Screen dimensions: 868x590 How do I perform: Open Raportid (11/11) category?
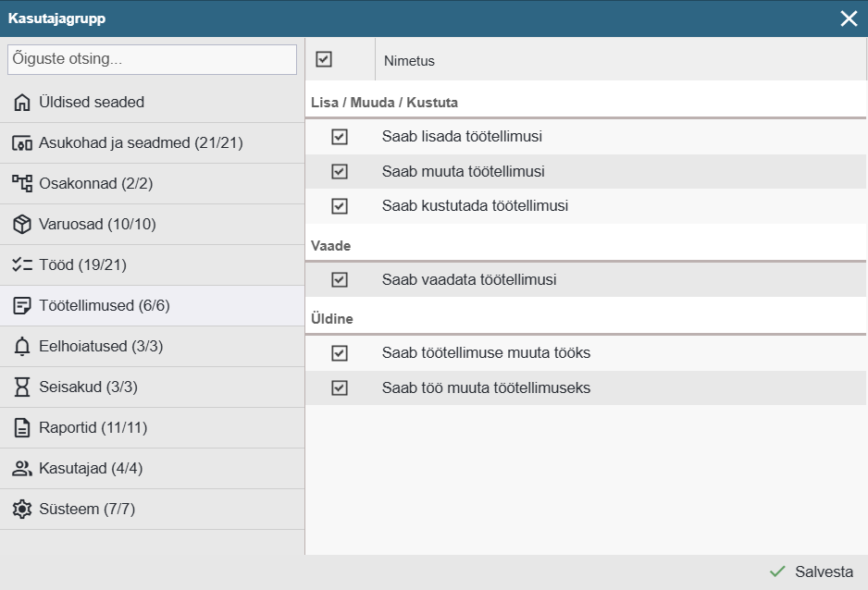point(93,428)
